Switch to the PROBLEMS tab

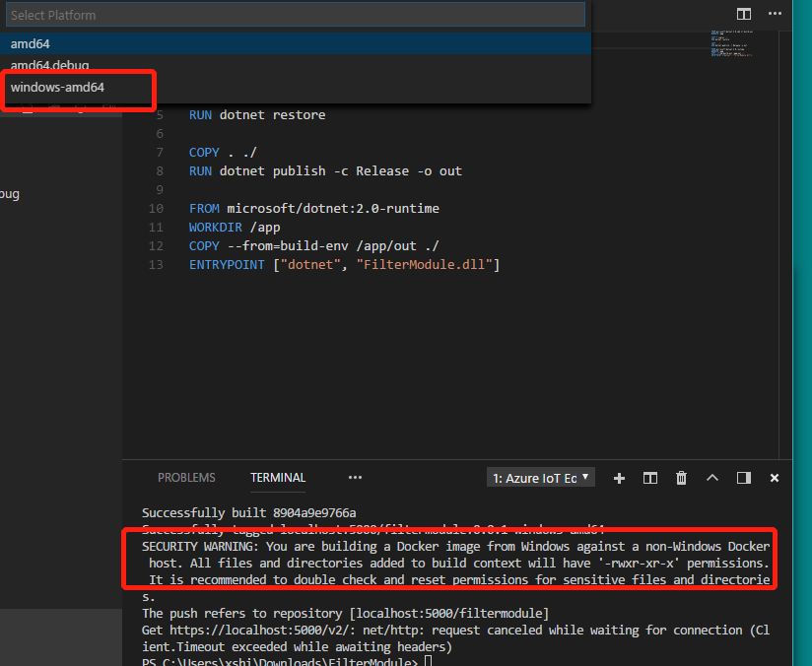pos(186,478)
